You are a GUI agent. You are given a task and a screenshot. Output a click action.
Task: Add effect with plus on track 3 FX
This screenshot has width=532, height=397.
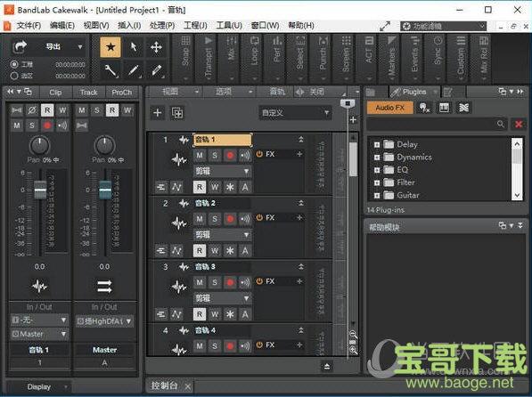(299, 281)
